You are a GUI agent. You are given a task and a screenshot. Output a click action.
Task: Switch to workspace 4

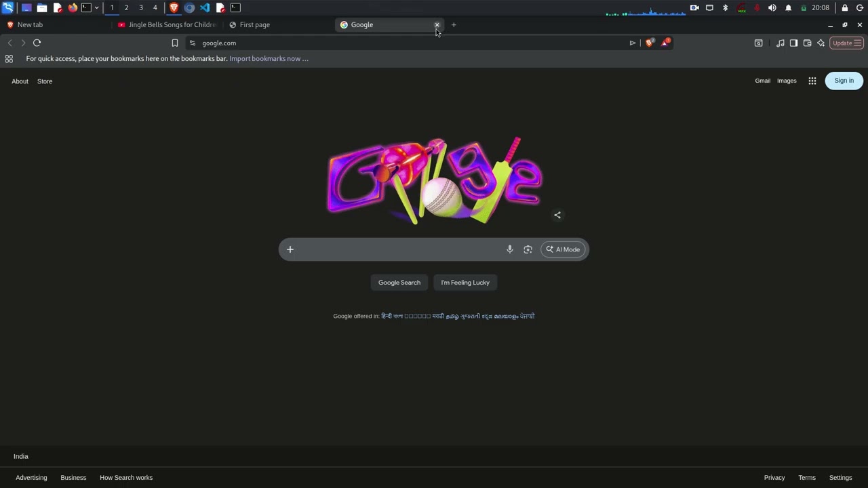(155, 7)
